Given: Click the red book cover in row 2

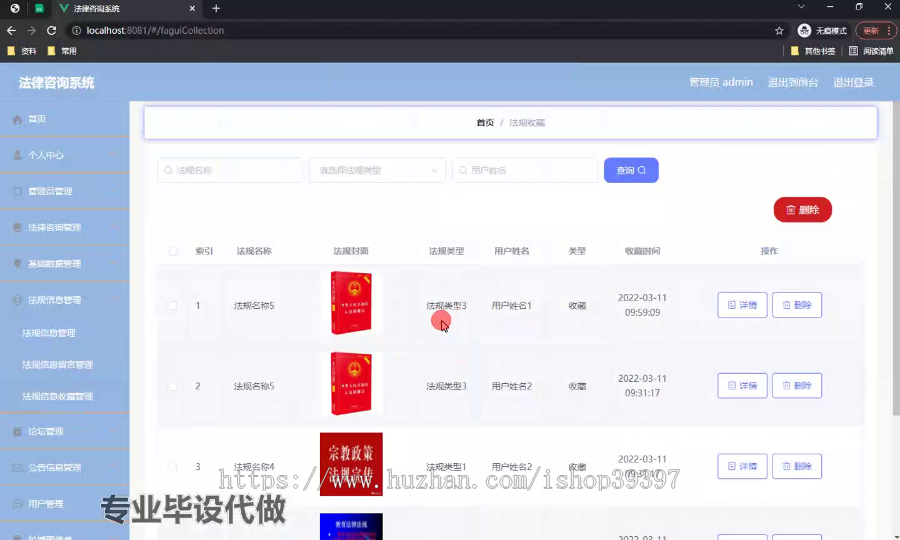Looking at the screenshot, I should pos(351,383).
